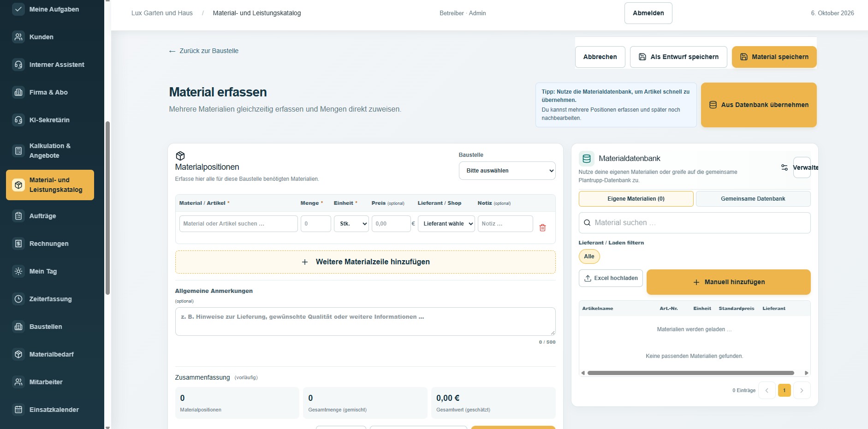
Task: Follow the Zurück zur Baustelle link
Action: pyautogui.click(x=204, y=51)
